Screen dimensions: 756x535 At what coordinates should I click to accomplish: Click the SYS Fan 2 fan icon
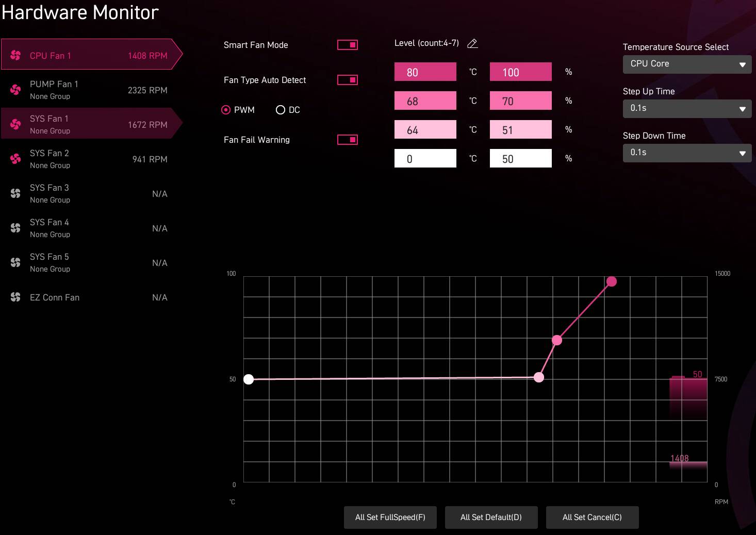pyautogui.click(x=15, y=159)
